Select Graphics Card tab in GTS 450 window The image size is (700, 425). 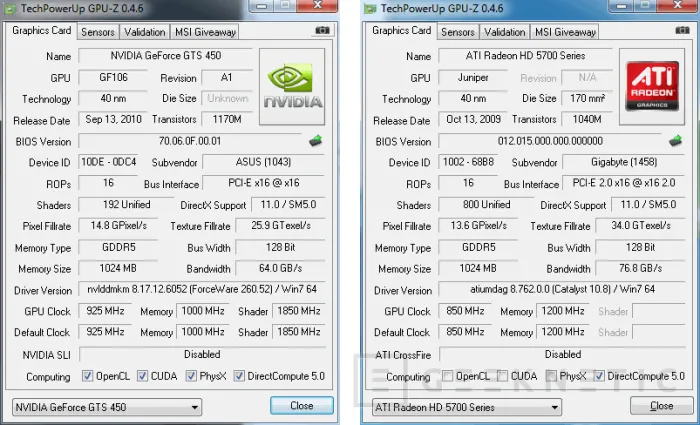pos(41,31)
